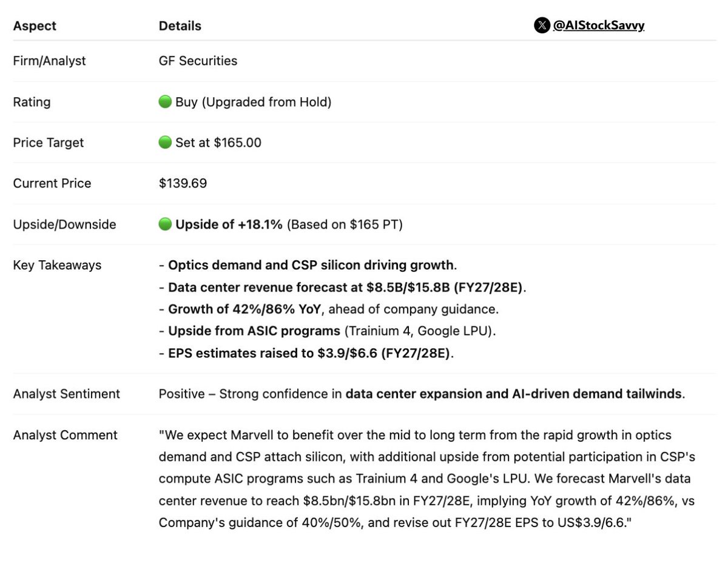This screenshot has height=569, width=728.
Task: Open the @AIStockSavvy profile link
Action: 598,25
